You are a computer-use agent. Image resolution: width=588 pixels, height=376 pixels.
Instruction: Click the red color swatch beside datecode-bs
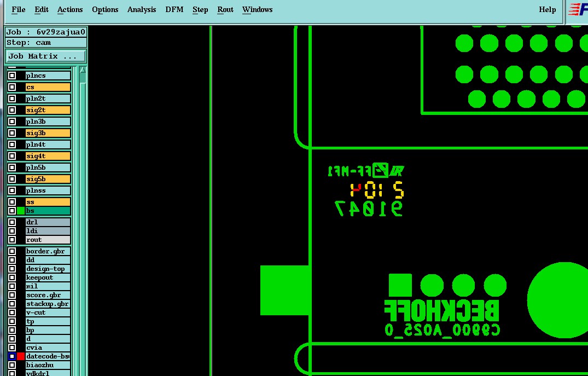(21, 356)
